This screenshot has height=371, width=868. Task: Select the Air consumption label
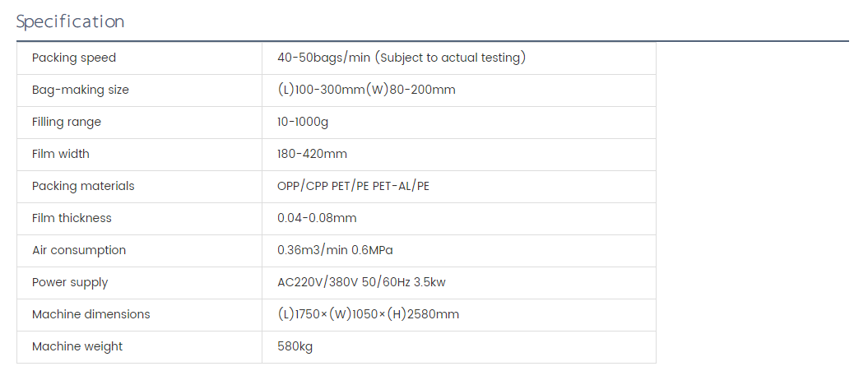(x=79, y=250)
